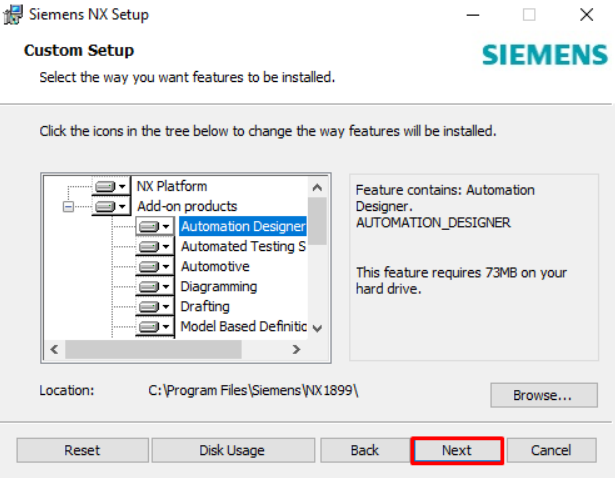The image size is (615, 478).
Task: Open install-state dropdown for Add-on products
Action: (111, 206)
